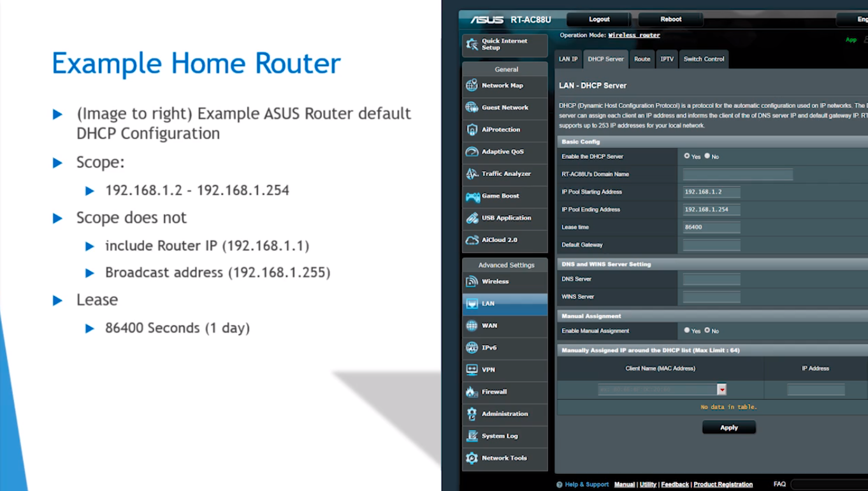Click the manual assignment IP Address field
This screenshot has height=491, width=868.
tap(816, 390)
